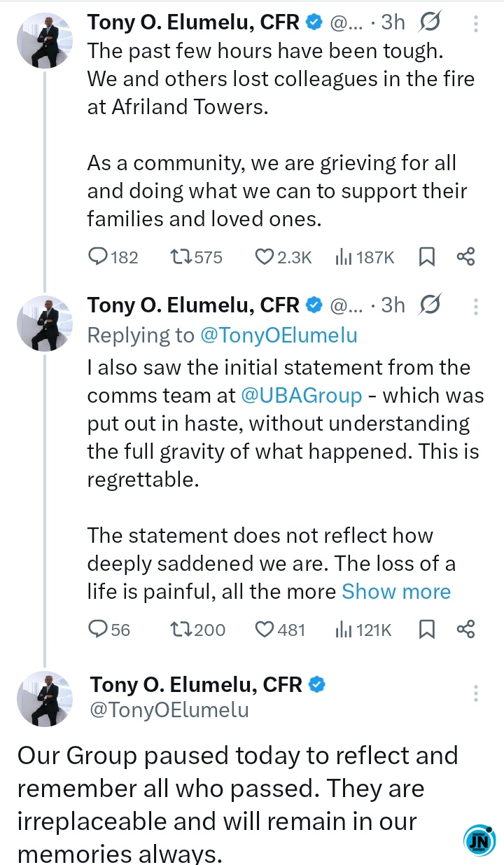
Task: Share the second tweet
Action: point(466,630)
